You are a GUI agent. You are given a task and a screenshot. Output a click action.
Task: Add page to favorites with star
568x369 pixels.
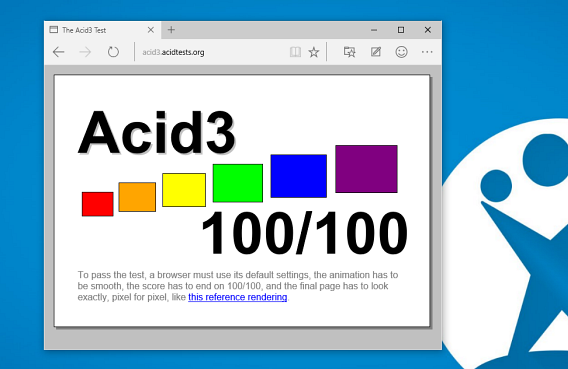pos(314,52)
